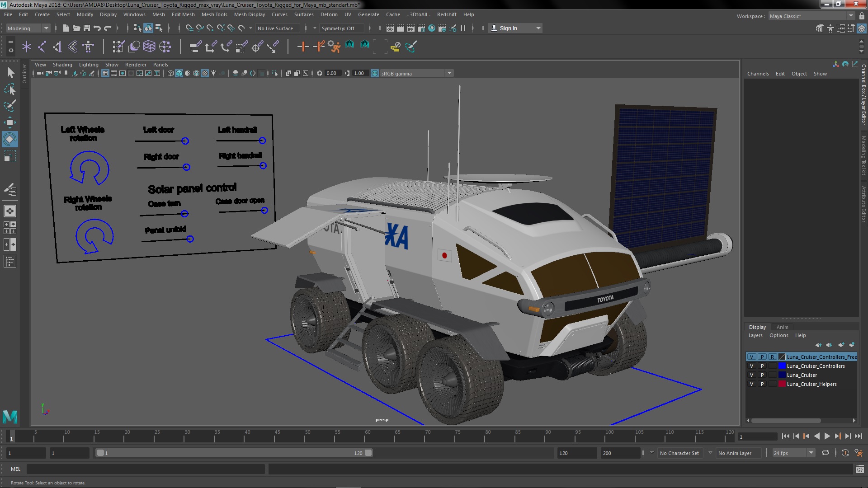The width and height of the screenshot is (868, 488).
Task: Select the Scale tool in the toolbox
Action: pos(9,156)
